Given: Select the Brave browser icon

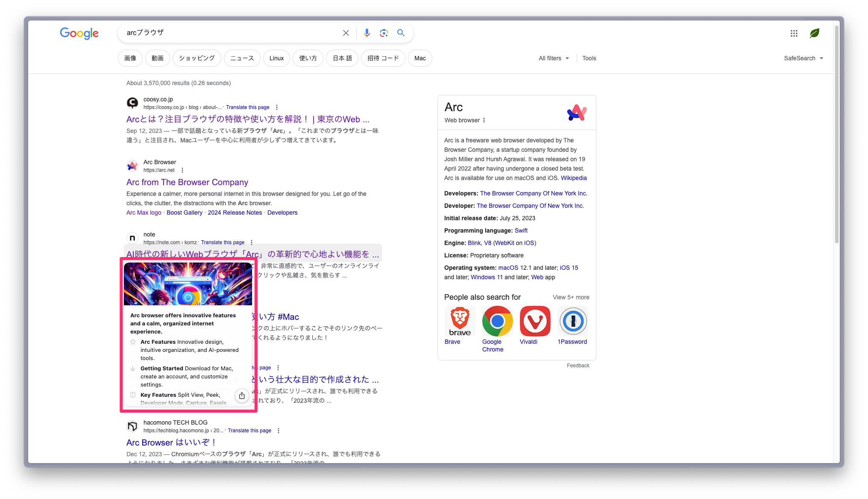Looking at the screenshot, I should pyautogui.click(x=460, y=321).
